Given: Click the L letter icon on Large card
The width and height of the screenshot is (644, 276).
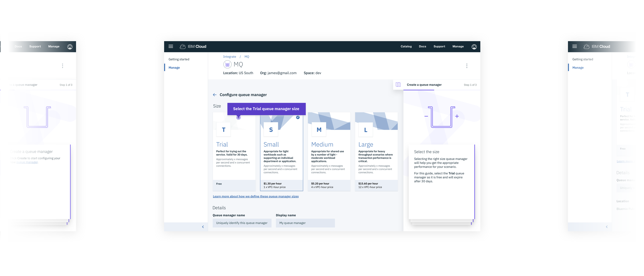Looking at the screenshot, I should coord(366,130).
